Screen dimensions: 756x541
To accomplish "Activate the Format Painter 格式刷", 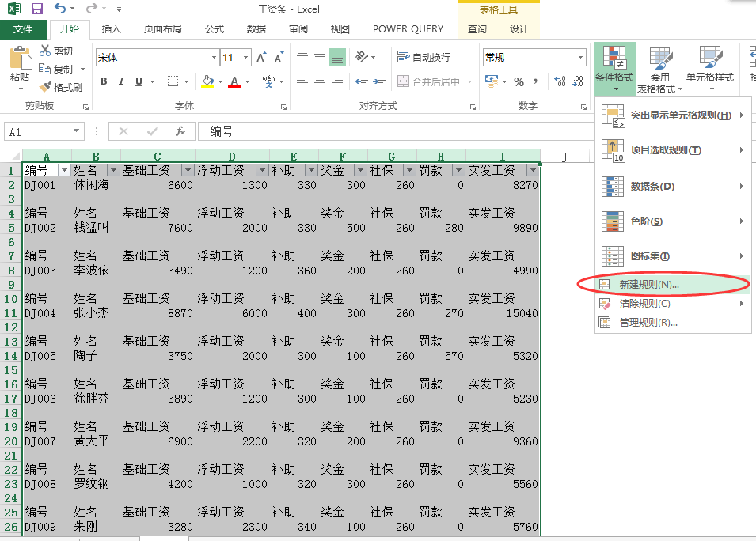I will 61,88.
